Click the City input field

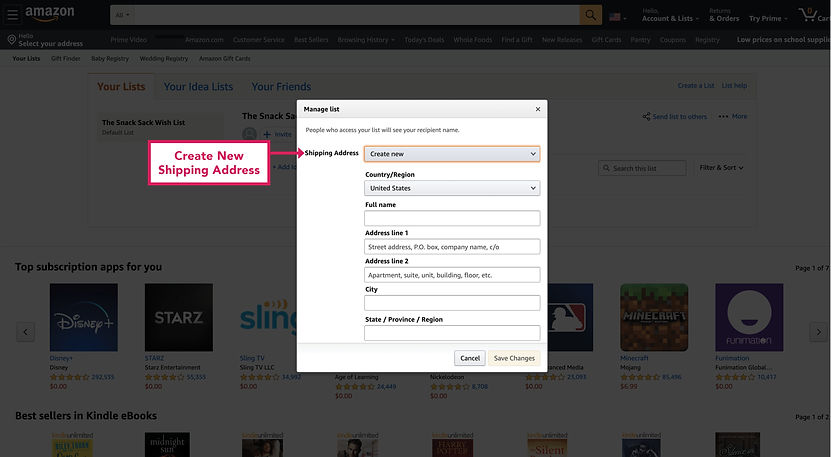point(452,303)
